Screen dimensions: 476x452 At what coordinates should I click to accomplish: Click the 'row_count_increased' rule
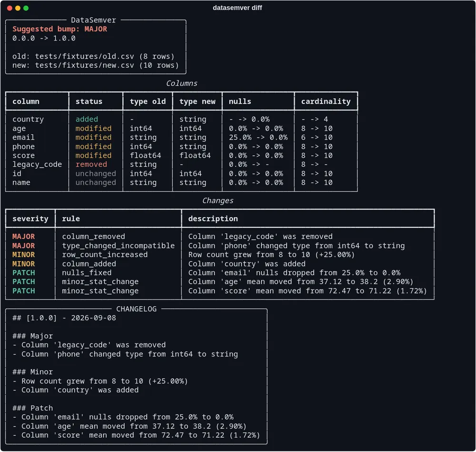[x=105, y=254]
